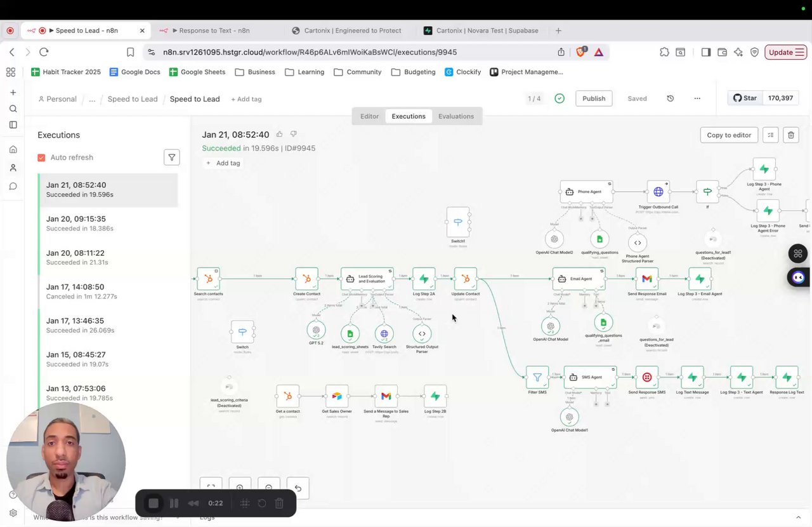Delete this execution with trash icon
This screenshot has height=527, width=812.
click(x=790, y=135)
